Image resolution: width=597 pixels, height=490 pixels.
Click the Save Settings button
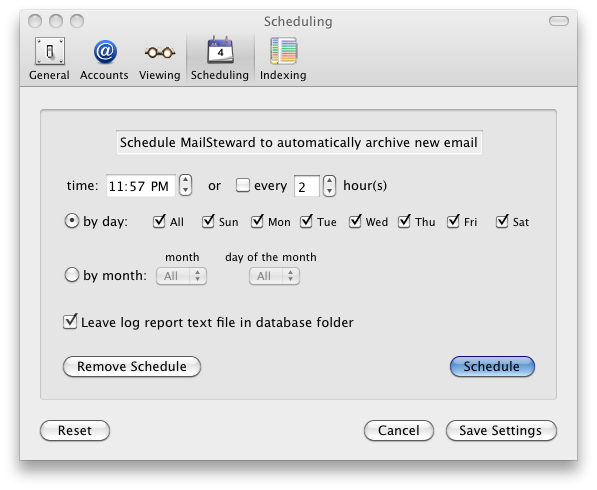pos(501,431)
